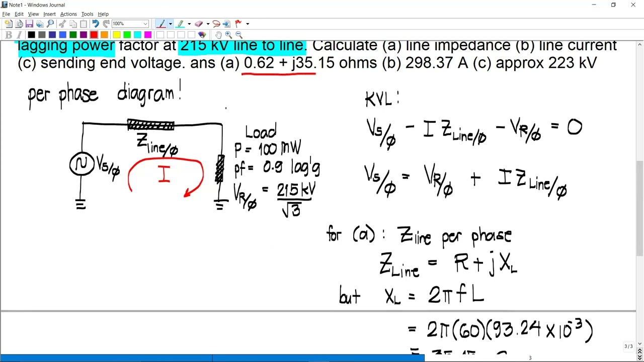
Task: Pick the purple ink color
Action: [x=84, y=35]
